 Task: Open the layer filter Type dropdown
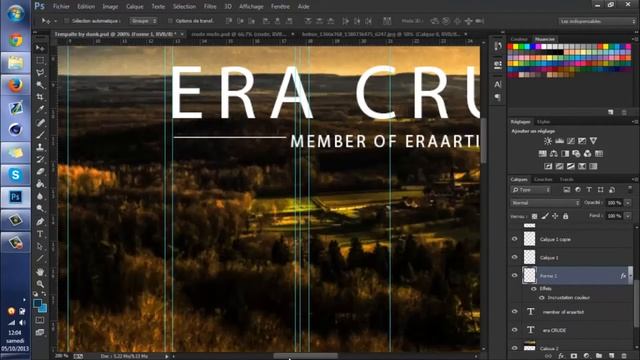pos(531,190)
